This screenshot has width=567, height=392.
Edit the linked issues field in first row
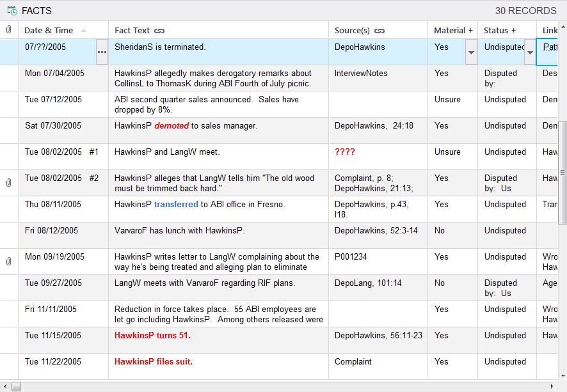pos(550,47)
